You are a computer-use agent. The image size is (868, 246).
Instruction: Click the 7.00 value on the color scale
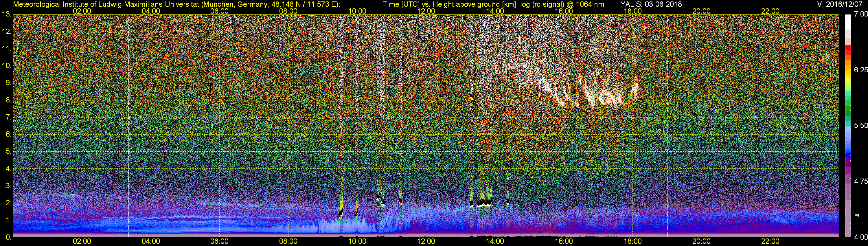tap(860, 14)
